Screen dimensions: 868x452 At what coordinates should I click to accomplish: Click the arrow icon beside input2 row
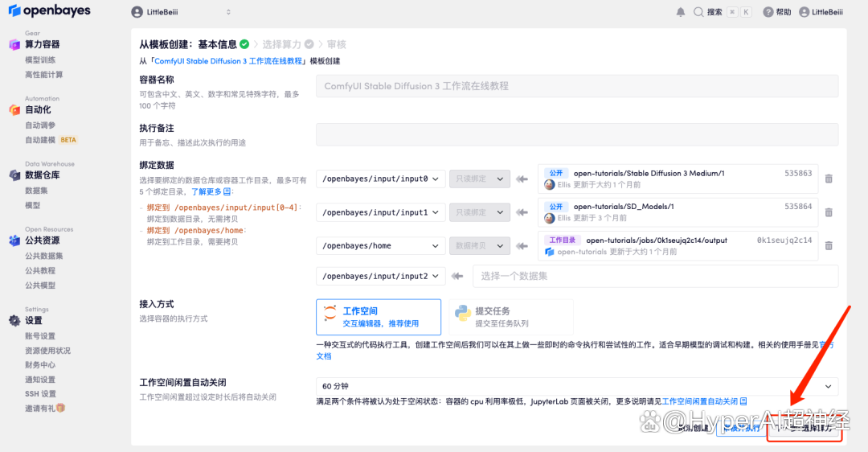pos(457,276)
